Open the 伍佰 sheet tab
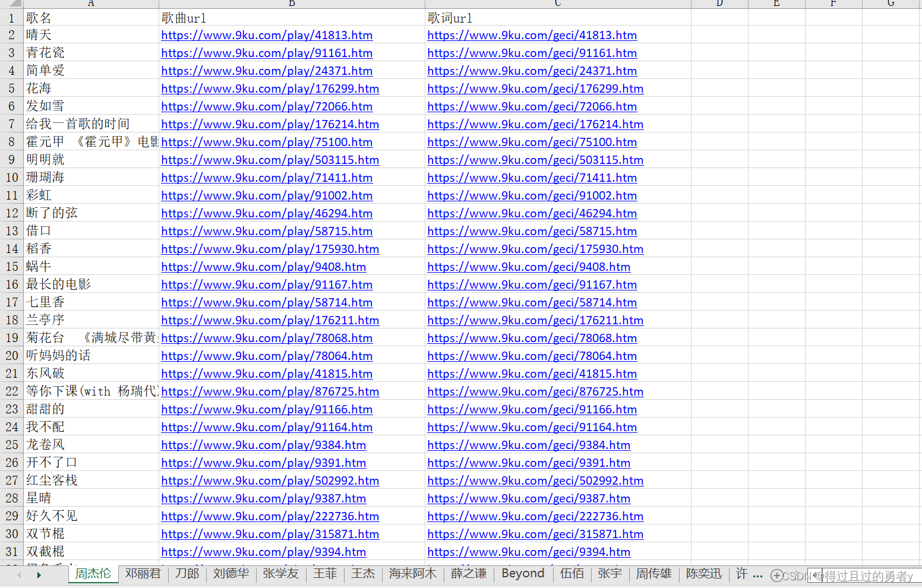The image size is (922, 588). [572, 574]
